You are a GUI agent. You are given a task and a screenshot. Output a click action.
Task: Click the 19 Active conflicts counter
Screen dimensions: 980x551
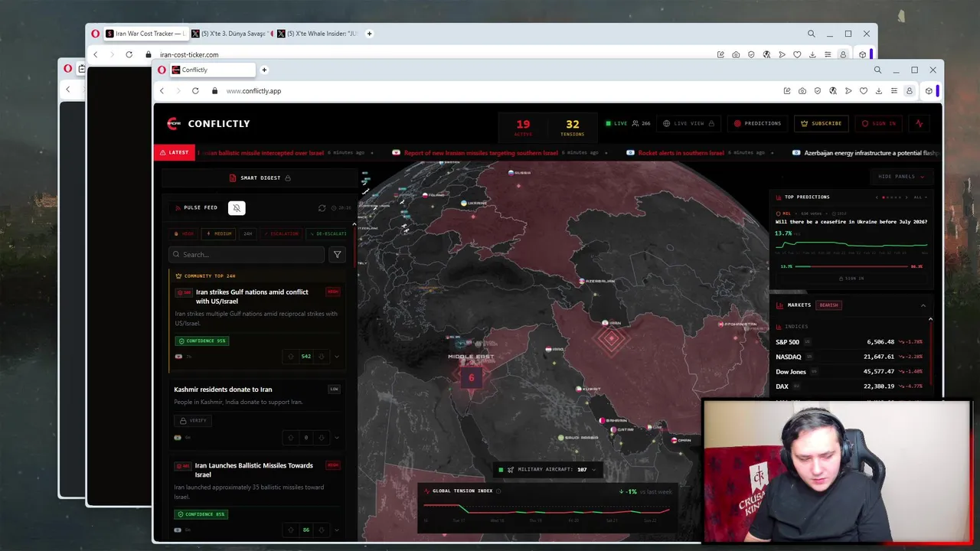coord(523,127)
